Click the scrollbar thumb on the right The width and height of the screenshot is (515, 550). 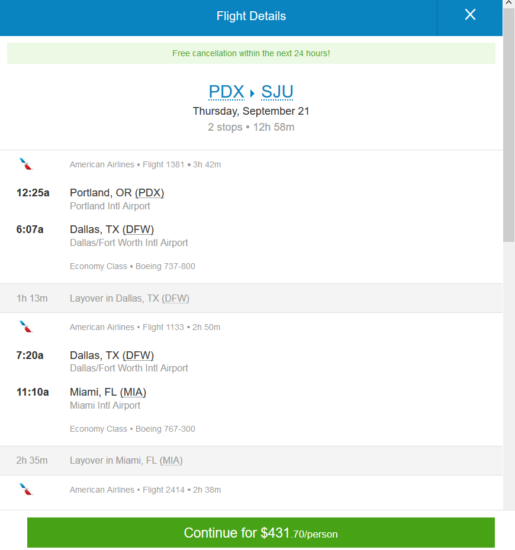click(x=509, y=125)
